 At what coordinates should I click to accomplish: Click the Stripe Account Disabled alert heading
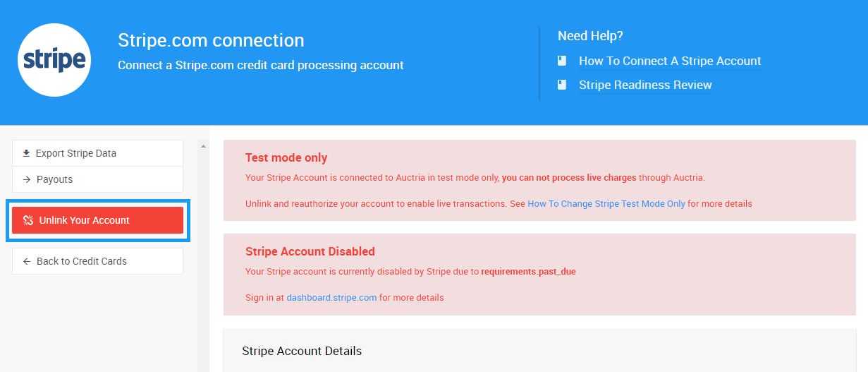click(x=310, y=251)
